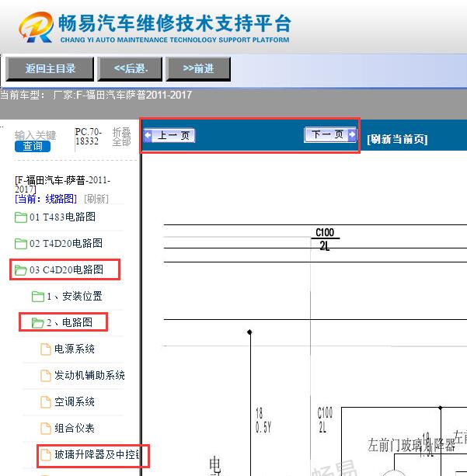Click folder icon beside 1、安装位置
Image resolution: width=467 pixels, height=476 pixels.
38,297
